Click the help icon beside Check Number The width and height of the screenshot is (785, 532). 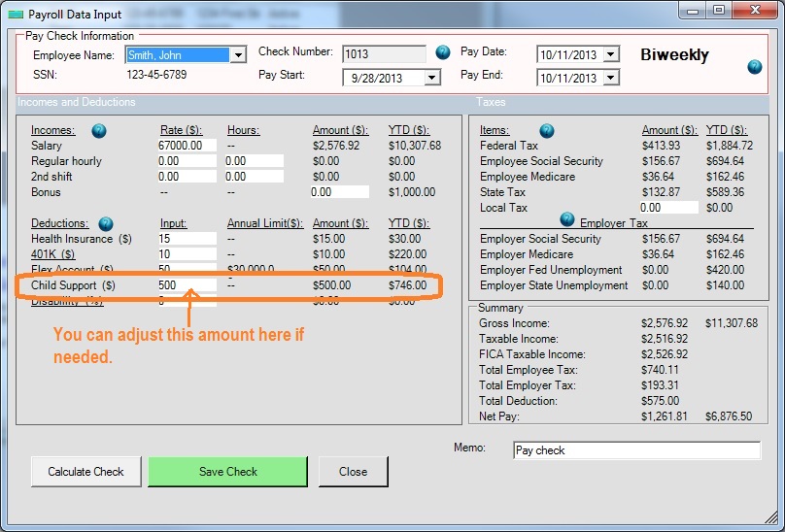click(x=443, y=52)
